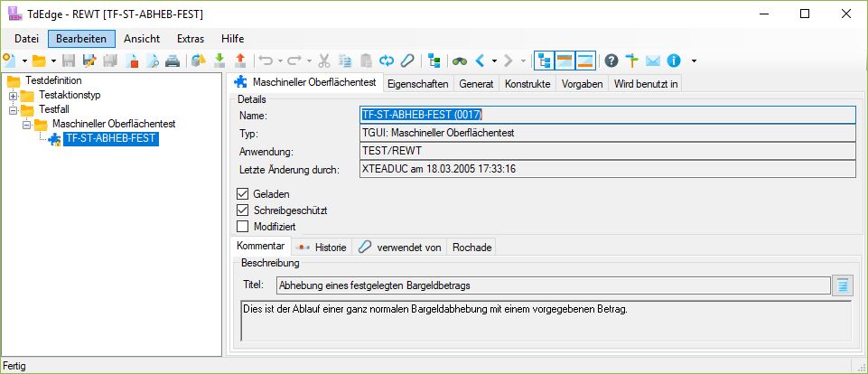Image resolution: width=868 pixels, height=374 pixels.
Task: Click the blue refresh arrows icon
Action: 387,61
